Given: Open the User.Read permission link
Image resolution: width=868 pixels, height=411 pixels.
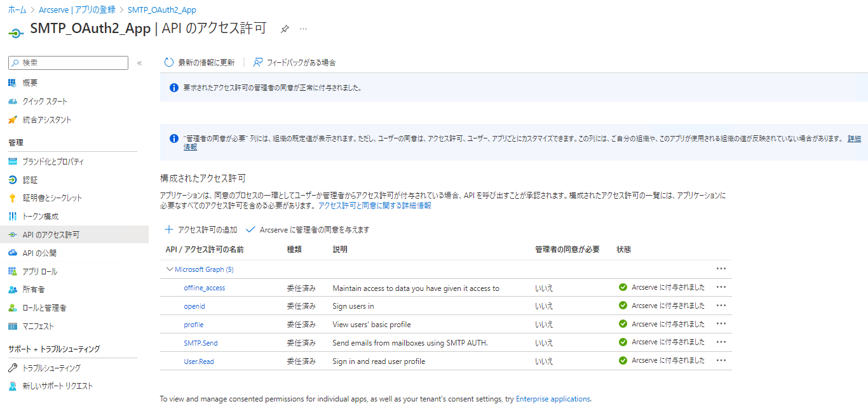Looking at the screenshot, I should [199, 361].
